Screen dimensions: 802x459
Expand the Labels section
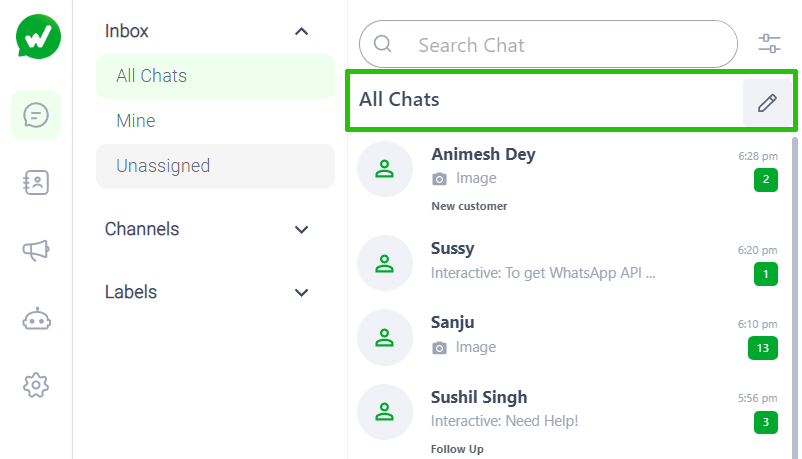pyautogui.click(x=302, y=293)
